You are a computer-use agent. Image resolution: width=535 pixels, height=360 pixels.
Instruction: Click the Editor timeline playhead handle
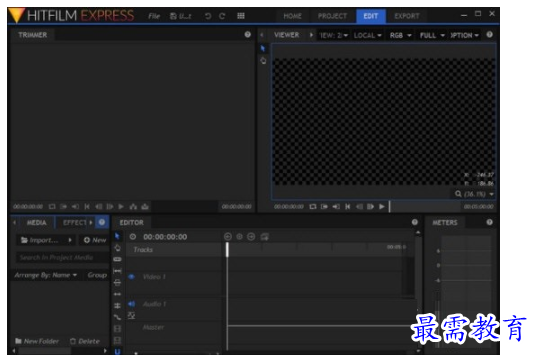coord(227,249)
